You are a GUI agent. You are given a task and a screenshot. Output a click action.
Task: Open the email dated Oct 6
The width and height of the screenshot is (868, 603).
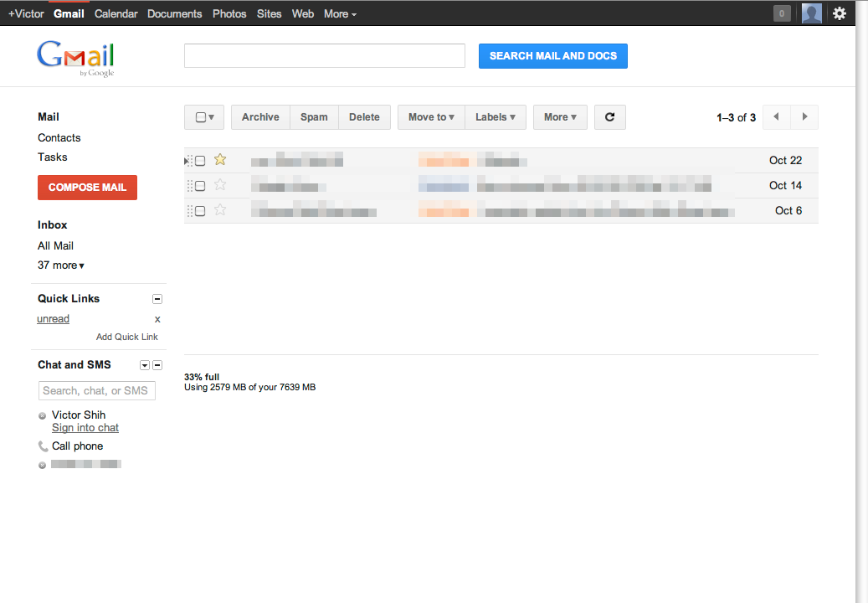501,211
